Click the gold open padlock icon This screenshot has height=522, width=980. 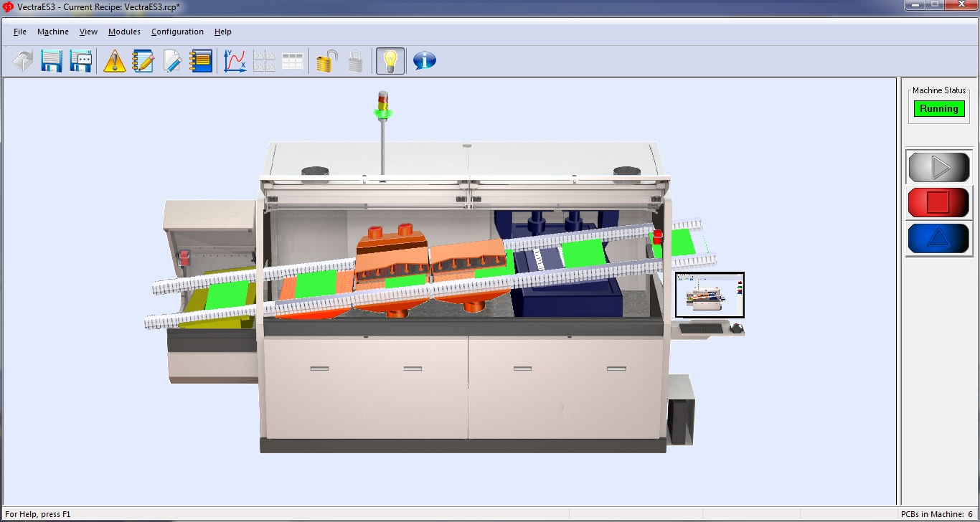coord(327,61)
